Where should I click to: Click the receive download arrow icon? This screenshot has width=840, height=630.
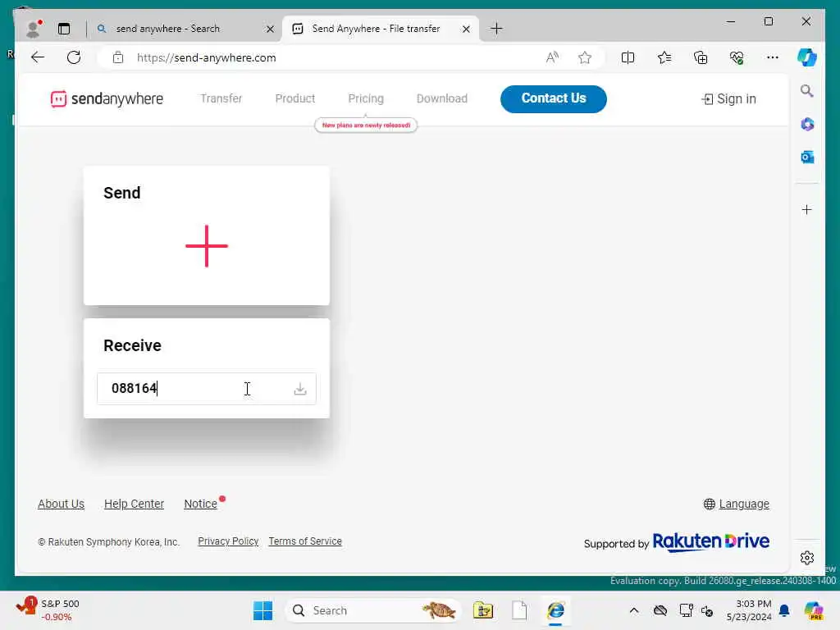[x=300, y=389]
